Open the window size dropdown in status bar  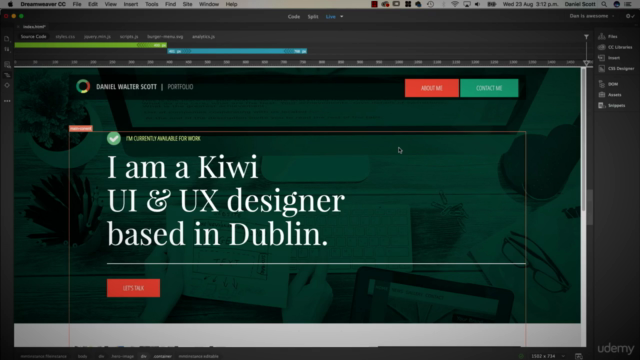click(x=563, y=356)
